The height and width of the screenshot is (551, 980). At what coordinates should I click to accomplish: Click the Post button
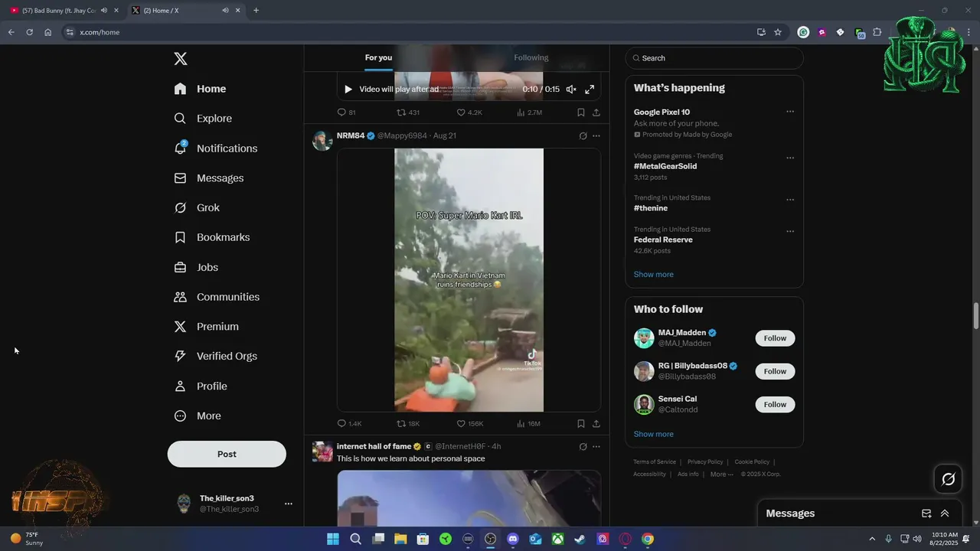[227, 454]
